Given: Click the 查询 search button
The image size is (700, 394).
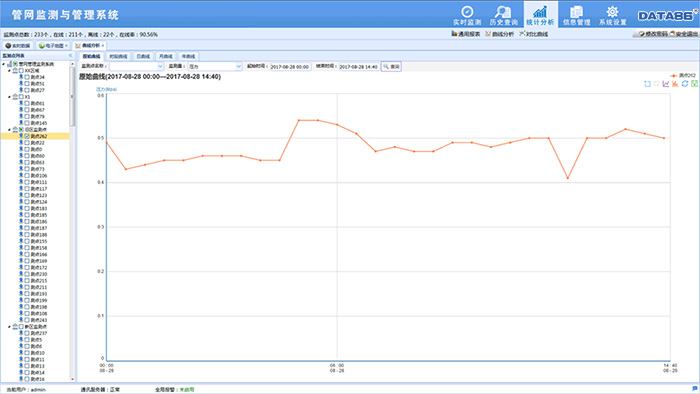Looking at the screenshot, I should tap(391, 66).
